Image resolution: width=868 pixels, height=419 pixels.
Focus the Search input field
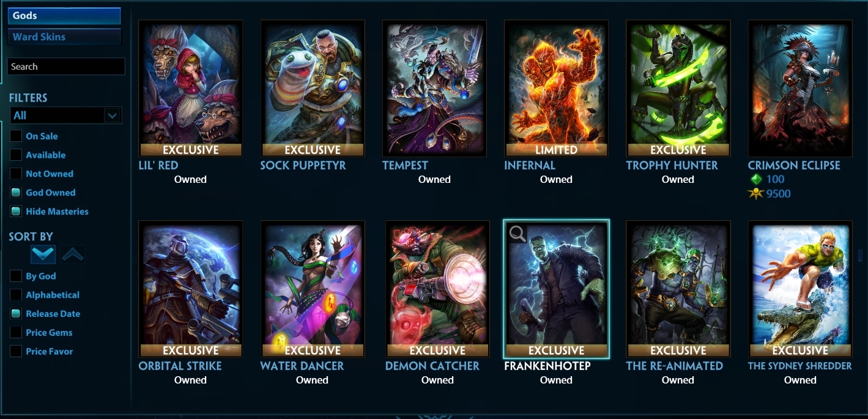point(66,67)
